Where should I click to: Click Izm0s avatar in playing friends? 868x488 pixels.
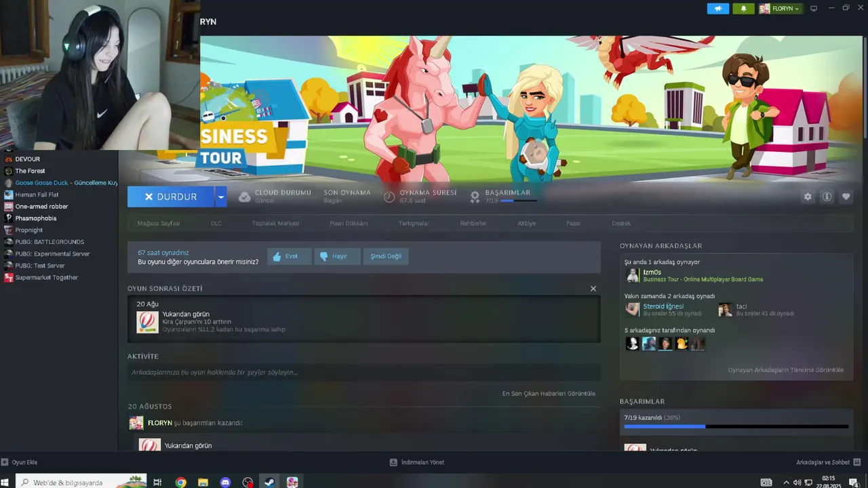[x=633, y=275]
